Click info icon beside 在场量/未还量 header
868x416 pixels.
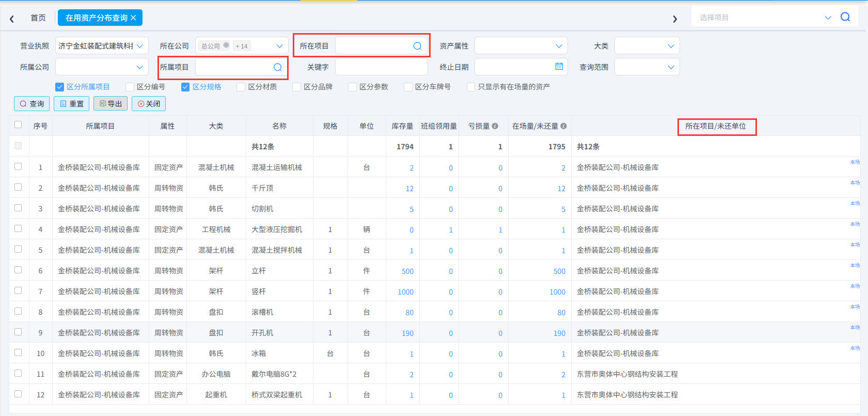[x=563, y=126]
